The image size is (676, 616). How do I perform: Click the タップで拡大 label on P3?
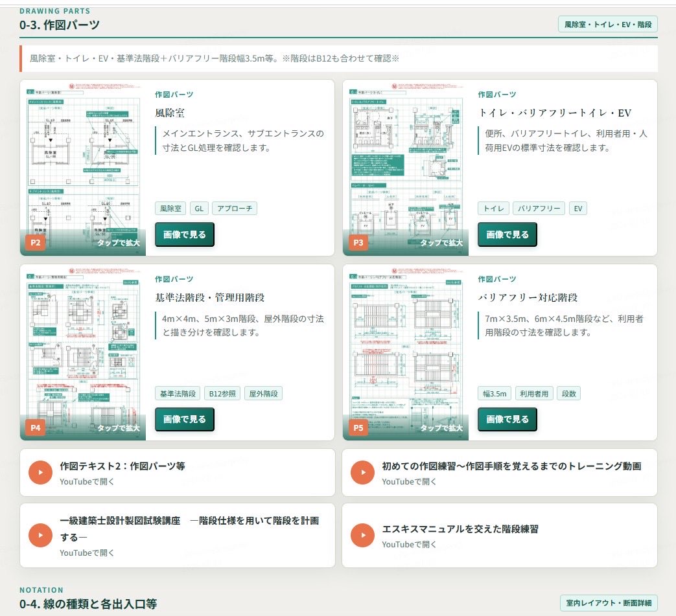pyautogui.click(x=441, y=243)
